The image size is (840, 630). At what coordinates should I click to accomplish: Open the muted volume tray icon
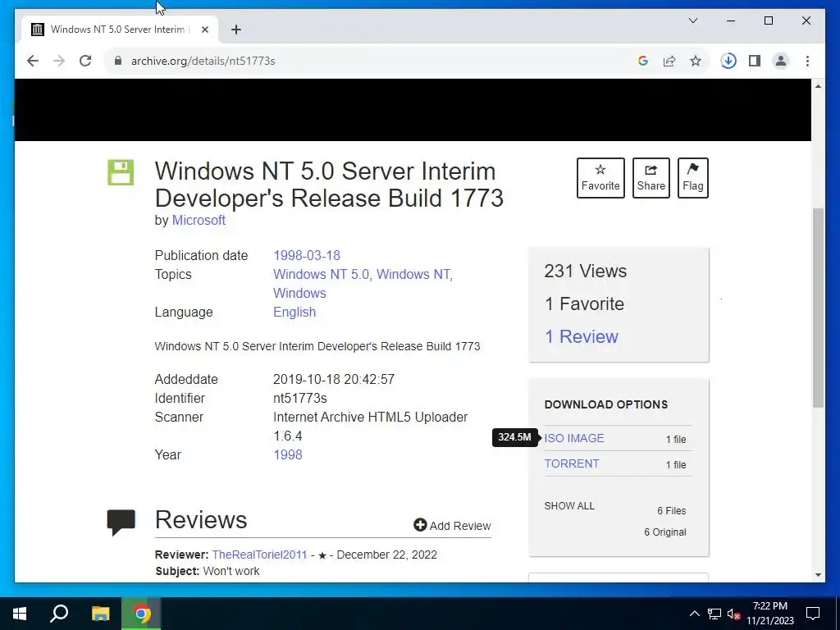coord(734,614)
